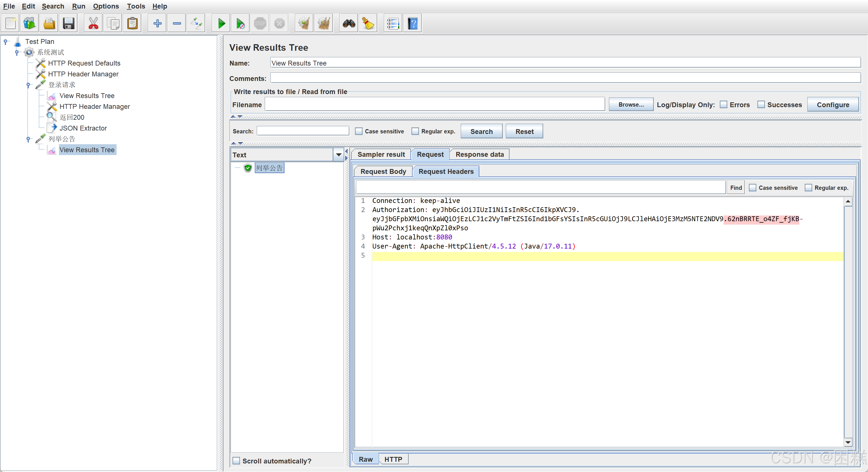Click the Configure button

coord(833,105)
